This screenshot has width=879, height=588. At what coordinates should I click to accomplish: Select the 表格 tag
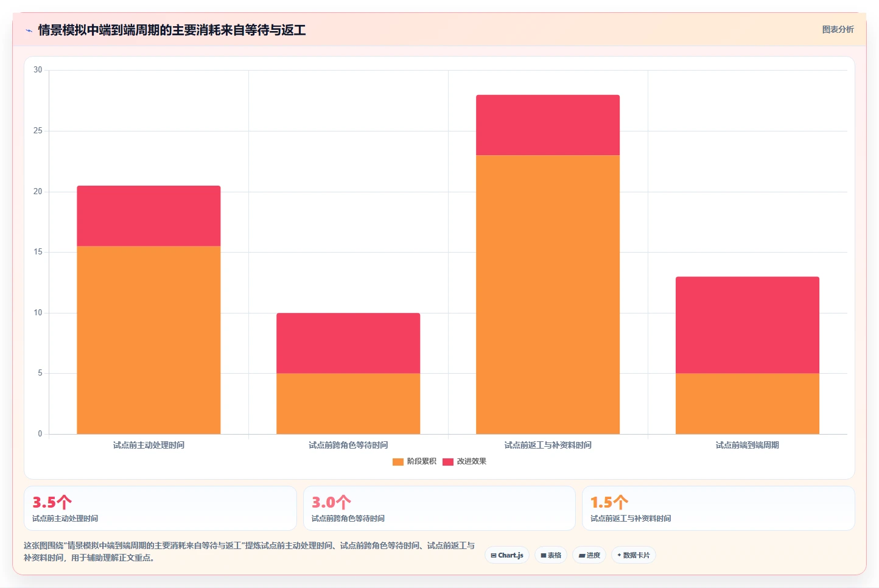click(x=551, y=555)
